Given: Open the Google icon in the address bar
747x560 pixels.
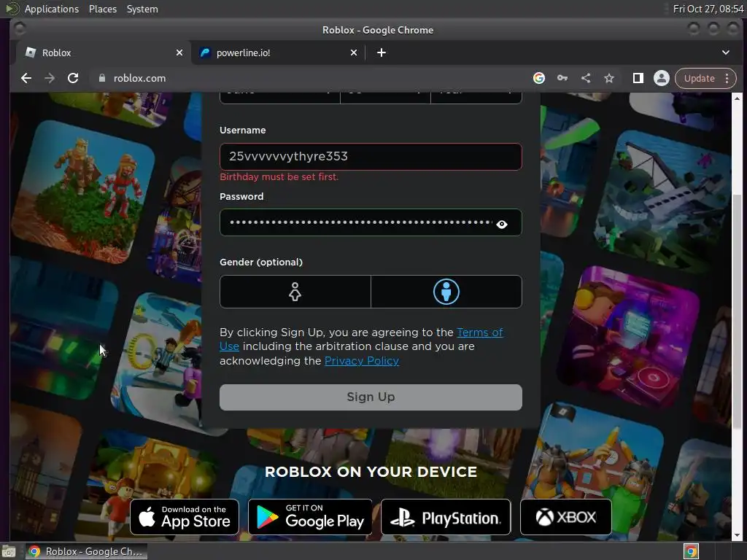Looking at the screenshot, I should (539, 78).
